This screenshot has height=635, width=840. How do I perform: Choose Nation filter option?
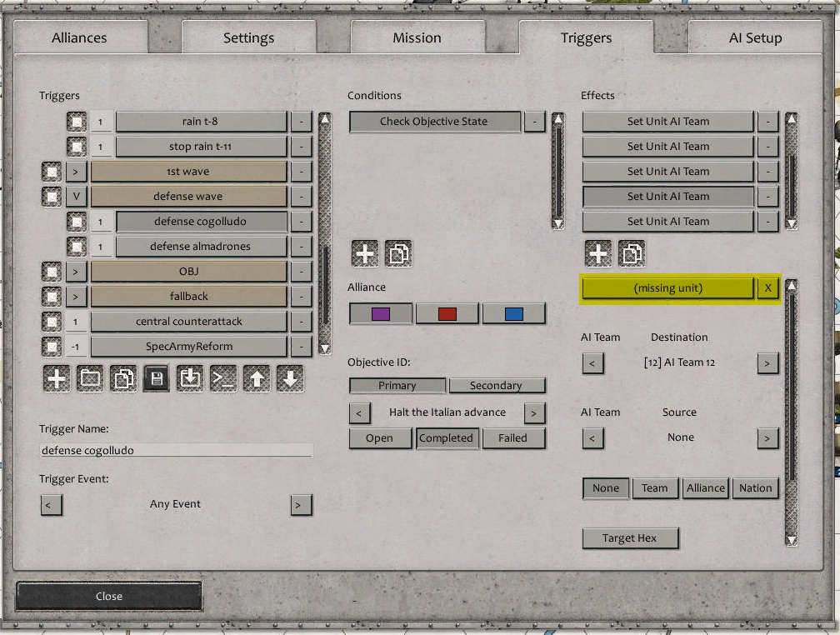pos(755,488)
